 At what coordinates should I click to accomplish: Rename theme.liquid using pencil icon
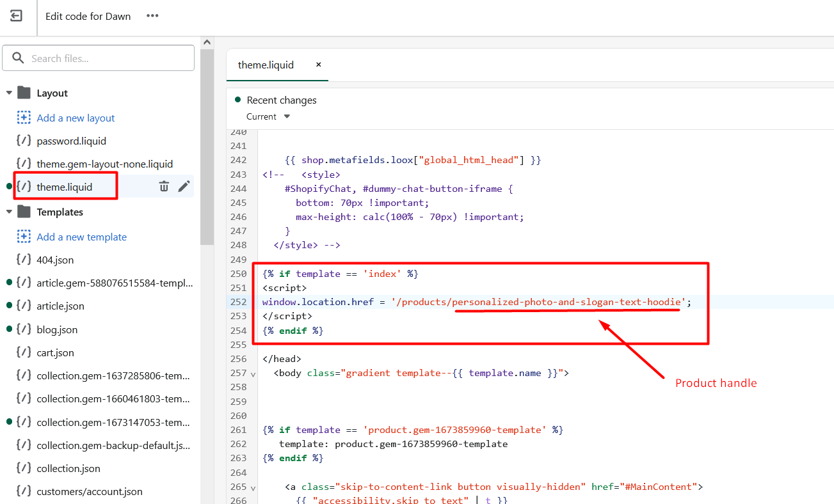click(x=184, y=186)
